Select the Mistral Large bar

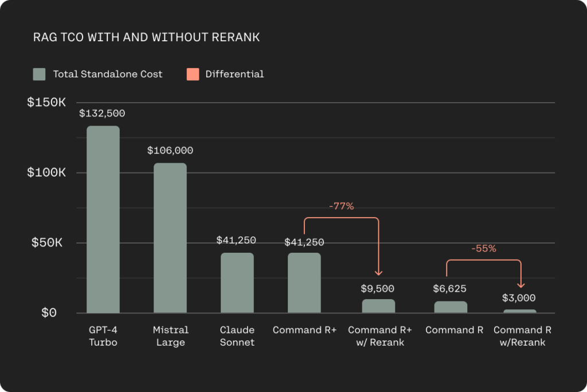point(170,238)
